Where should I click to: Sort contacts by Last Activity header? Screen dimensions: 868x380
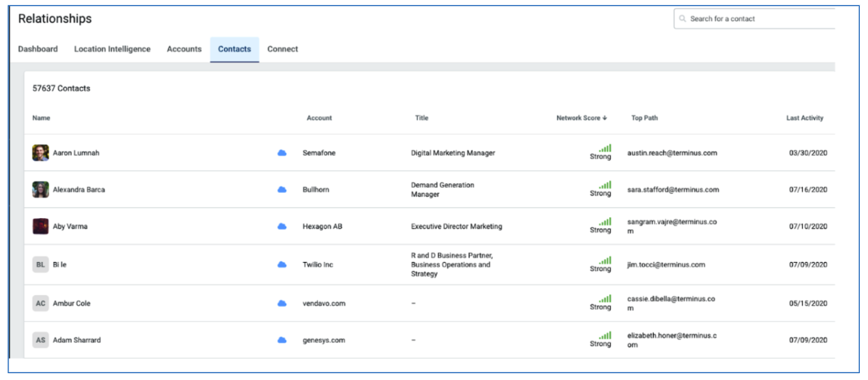(x=804, y=118)
